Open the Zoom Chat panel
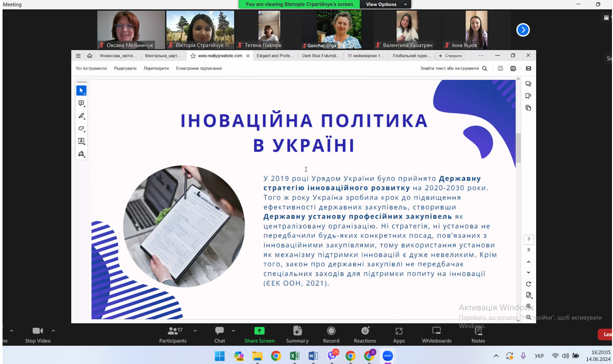 [219, 334]
